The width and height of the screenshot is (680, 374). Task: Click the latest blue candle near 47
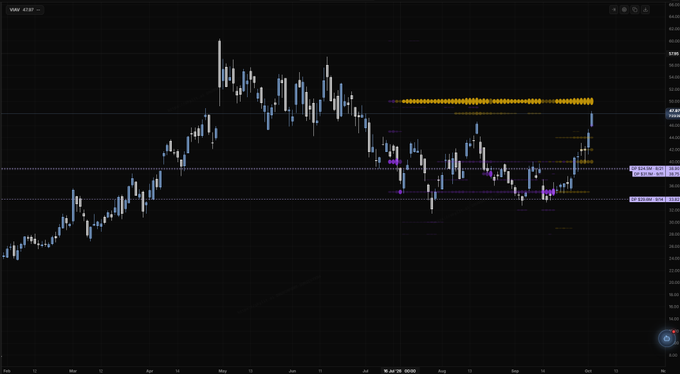click(x=592, y=119)
